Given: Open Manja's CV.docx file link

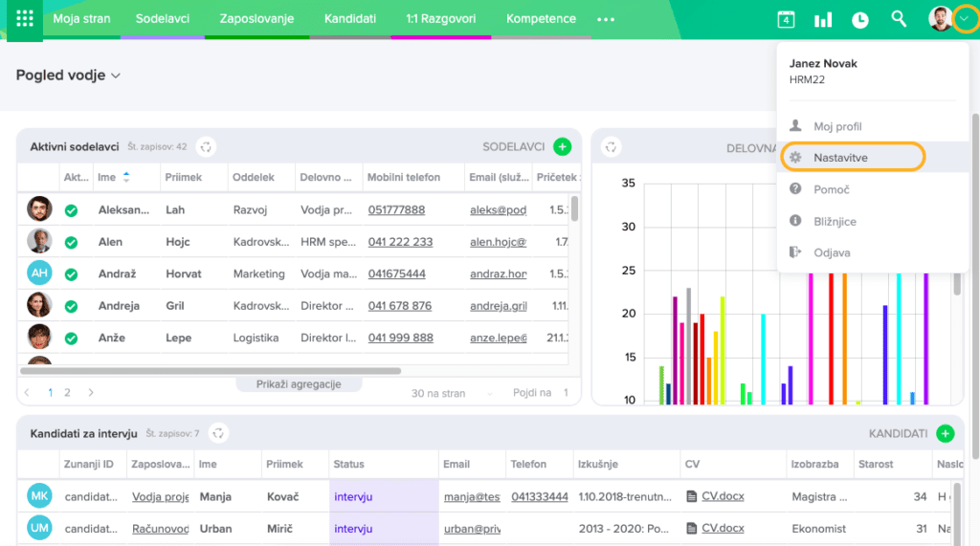Looking at the screenshot, I should [x=723, y=496].
